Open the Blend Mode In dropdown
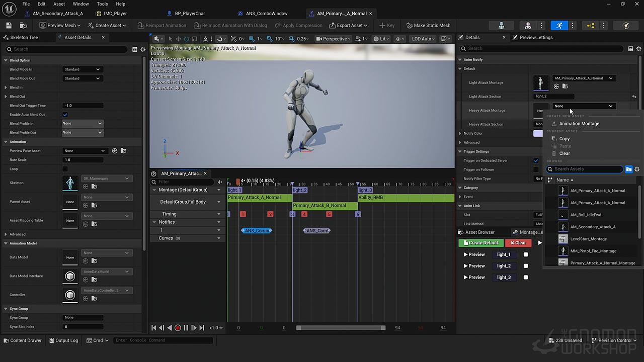 [83, 69]
